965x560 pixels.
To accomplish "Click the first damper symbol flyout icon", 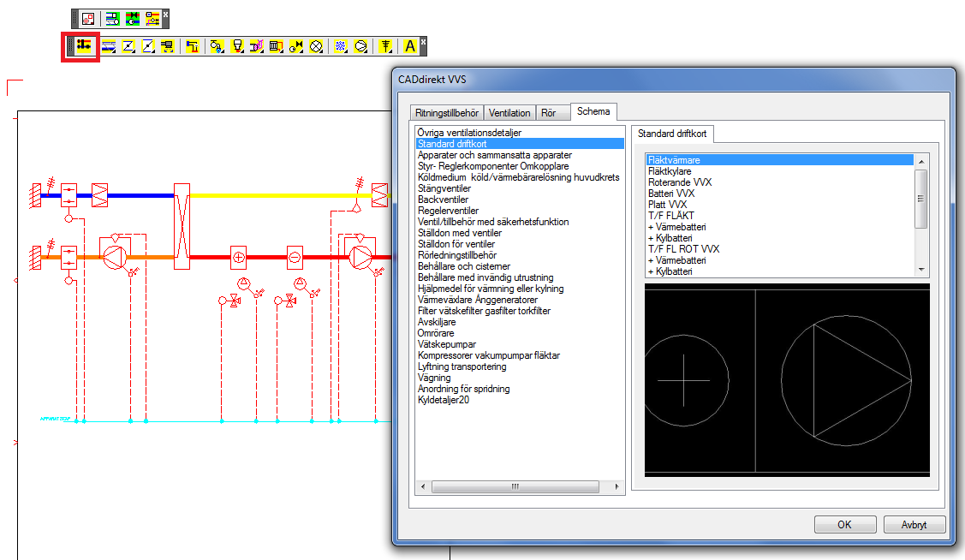I will (x=128, y=46).
